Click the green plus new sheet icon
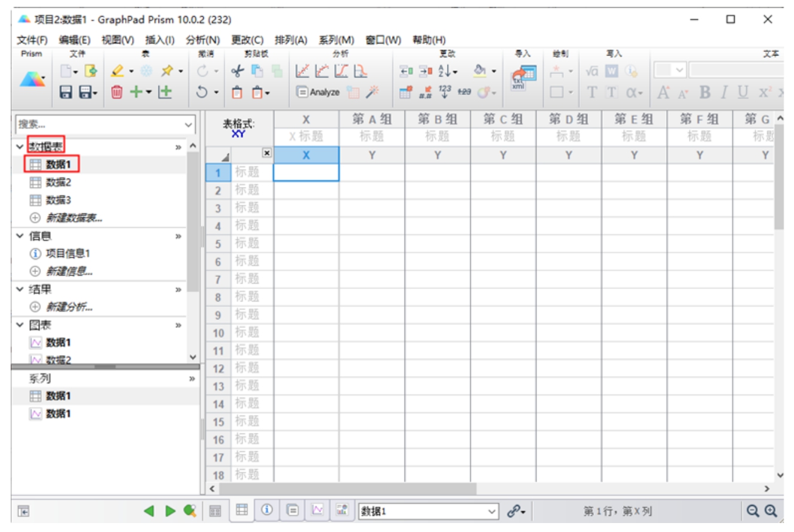Image resolution: width=794 pixels, height=532 pixels. [x=137, y=92]
